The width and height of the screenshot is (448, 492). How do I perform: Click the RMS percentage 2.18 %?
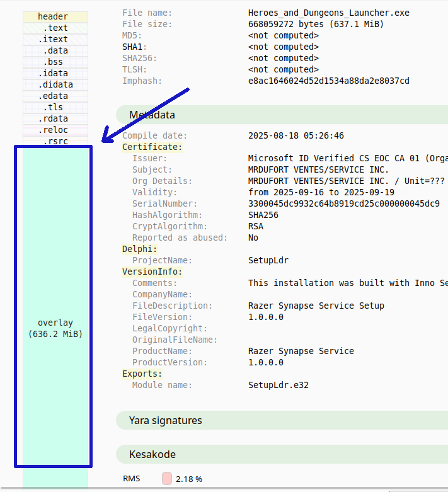pos(189,479)
